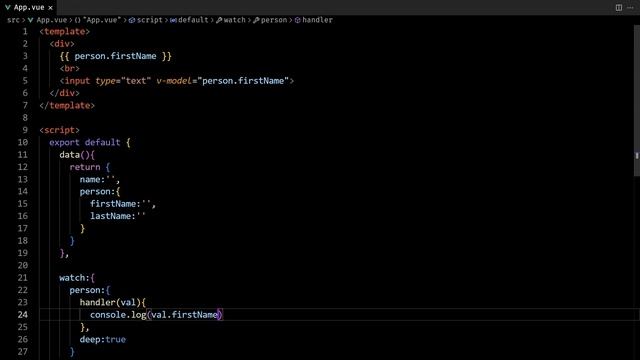Screen dimensions: 640x360
Task: Click the "App.vue" module breadcrumb
Action: pyautogui.click(x=102, y=20)
